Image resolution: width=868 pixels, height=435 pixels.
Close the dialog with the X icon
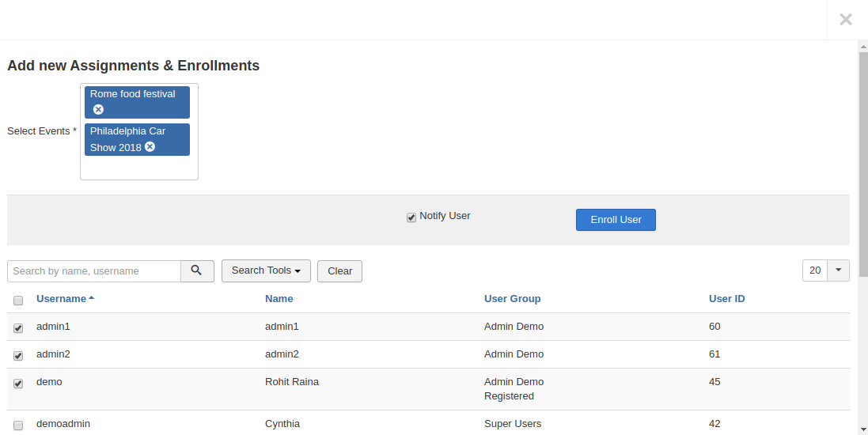tap(846, 20)
